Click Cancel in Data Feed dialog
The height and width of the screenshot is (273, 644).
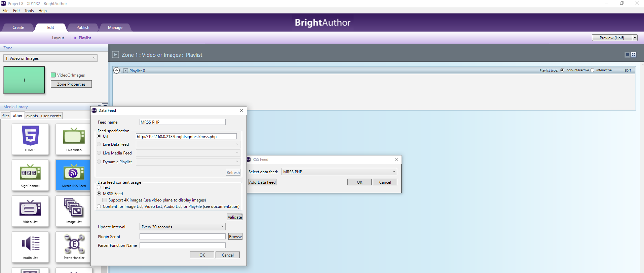click(x=228, y=255)
